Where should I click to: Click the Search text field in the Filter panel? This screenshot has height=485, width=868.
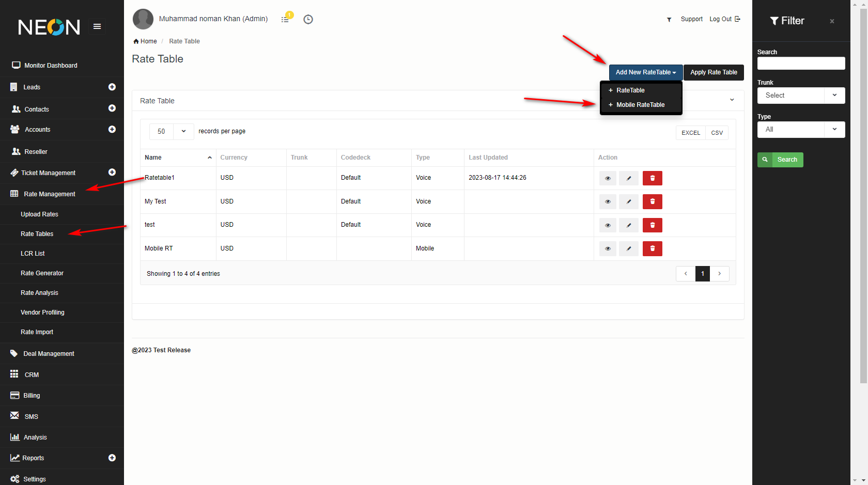coord(801,64)
